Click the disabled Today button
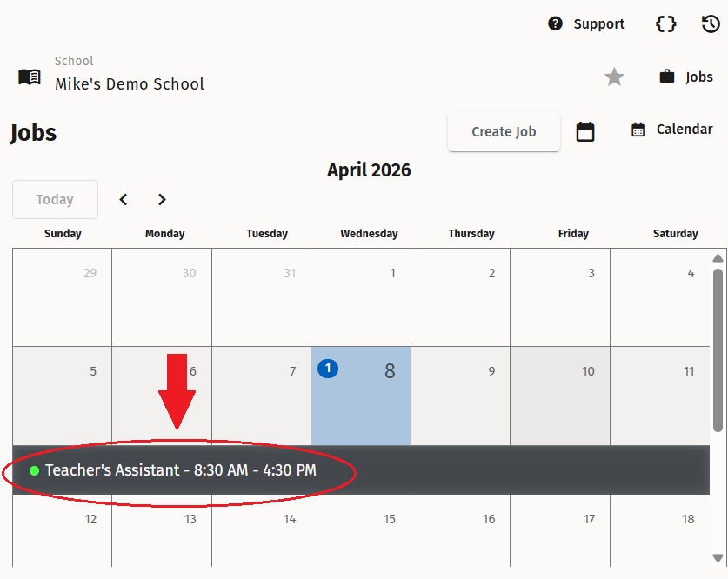 (55, 200)
